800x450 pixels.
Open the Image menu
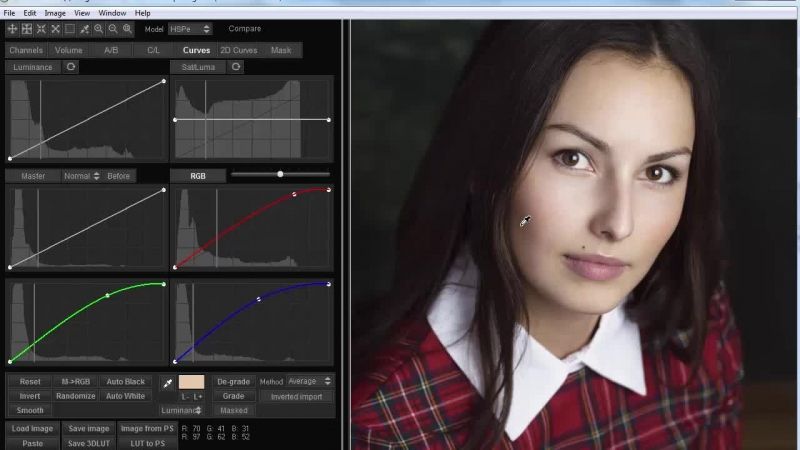pos(55,13)
